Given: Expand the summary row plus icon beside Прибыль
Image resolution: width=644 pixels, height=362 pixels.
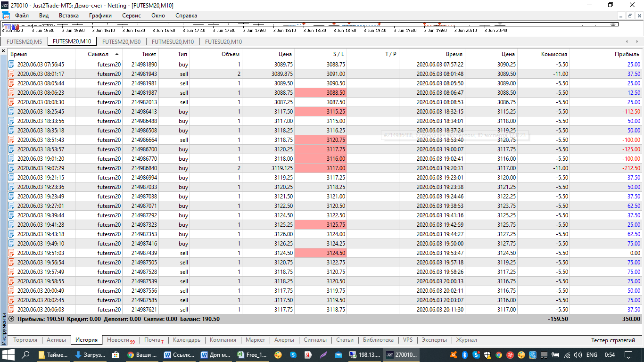Looking at the screenshot, I should click(11, 319).
